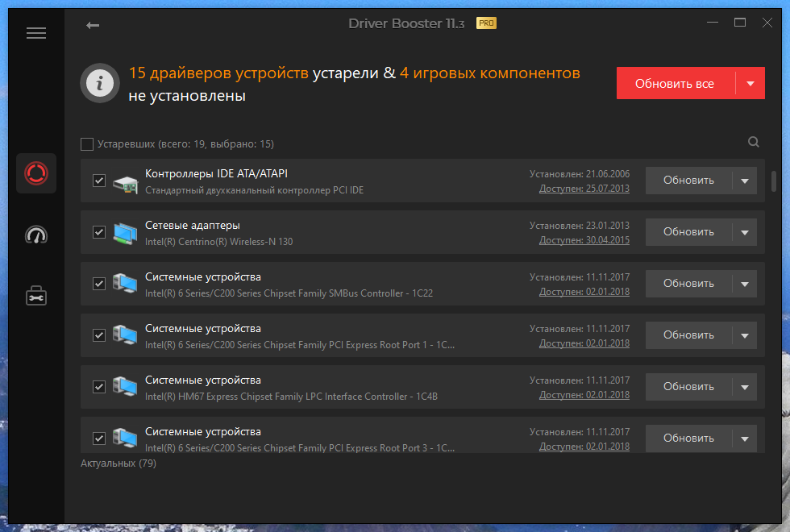
Task: Open the toolbox tools sidebar icon
Action: (36, 296)
